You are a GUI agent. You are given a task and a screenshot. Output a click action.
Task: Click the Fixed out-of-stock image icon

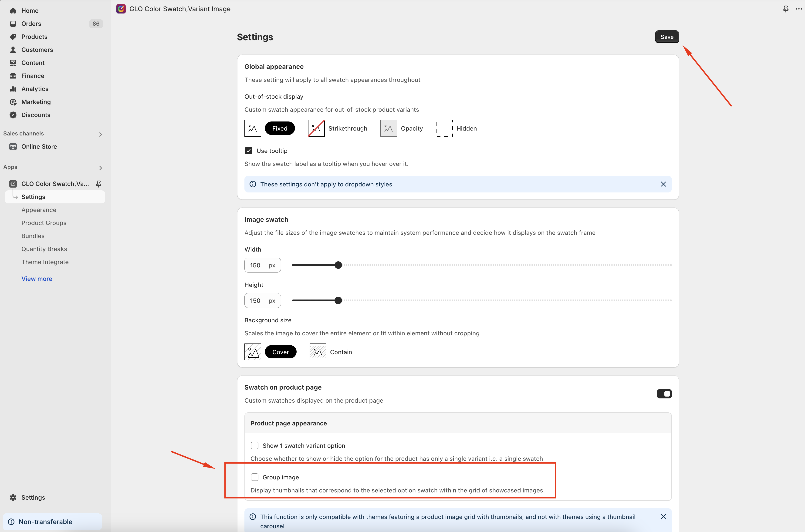point(253,128)
